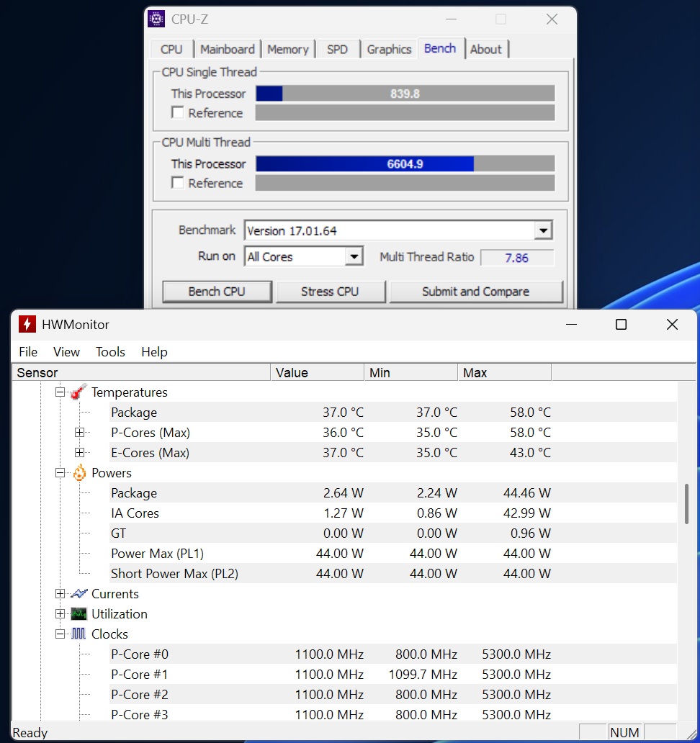Select the P-Core #1 clock row
700x743 pixels.
[393, 675]
